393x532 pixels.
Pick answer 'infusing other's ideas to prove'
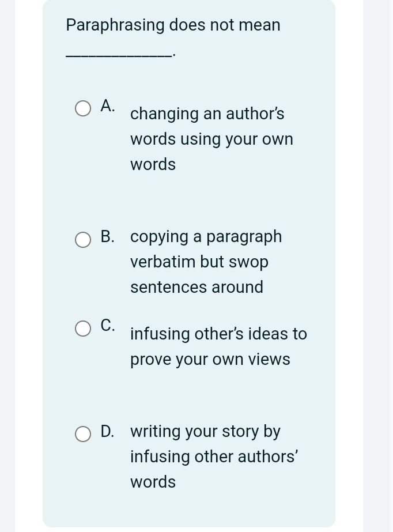tap(219, 346)
